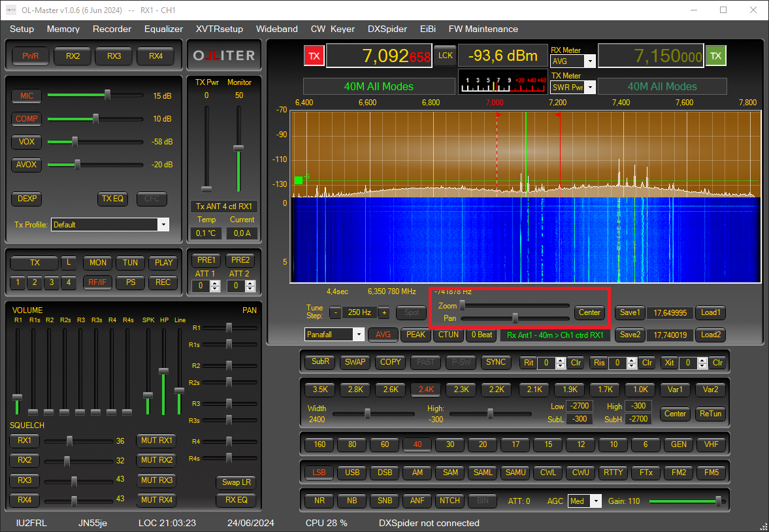Screen dimensions: 769x532
Task: Click Center inside the highlighted zoom panel
Action: click(589, 312)
